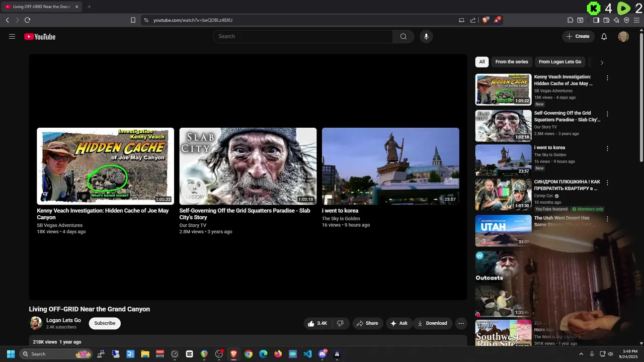The height and width of the screenshot is (362, 644).
Task: Click the share-page icon in address bar
Action: click(x=473, y=20)
